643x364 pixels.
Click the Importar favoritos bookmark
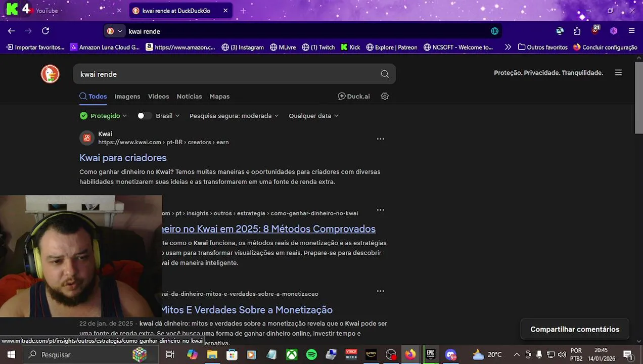[x=35, y=47]
